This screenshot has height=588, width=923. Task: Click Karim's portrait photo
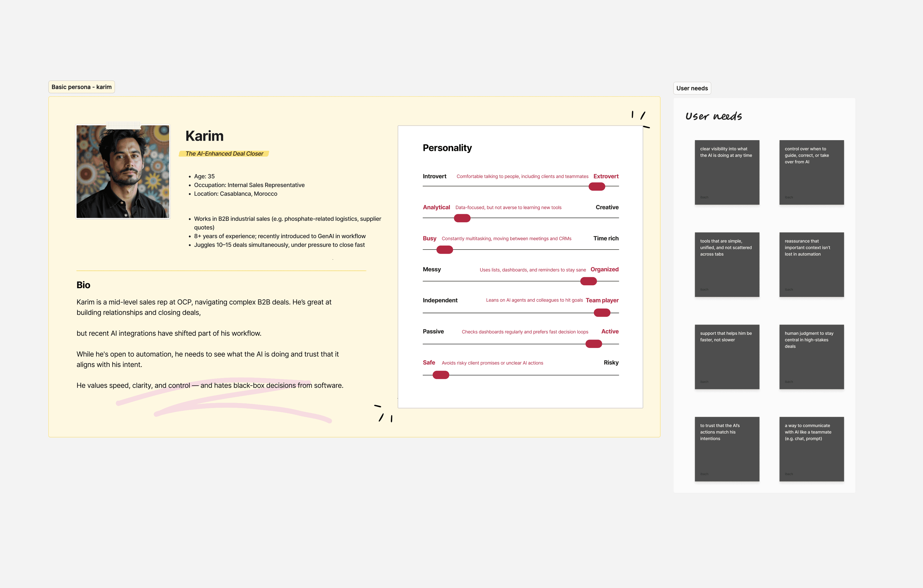[x=123, y=171]
